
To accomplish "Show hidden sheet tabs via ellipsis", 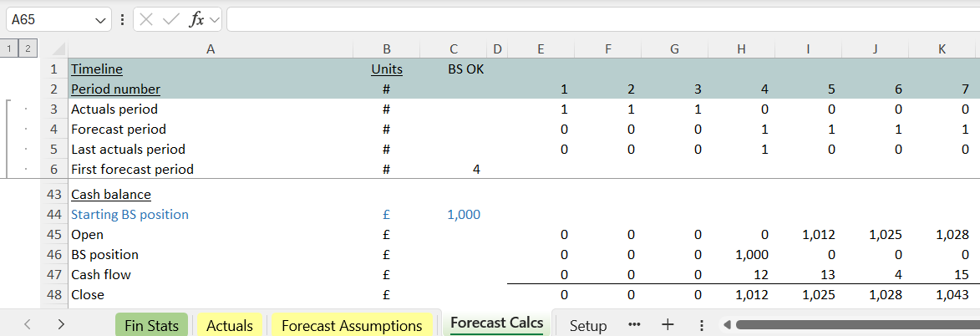I will pos(634,325).
